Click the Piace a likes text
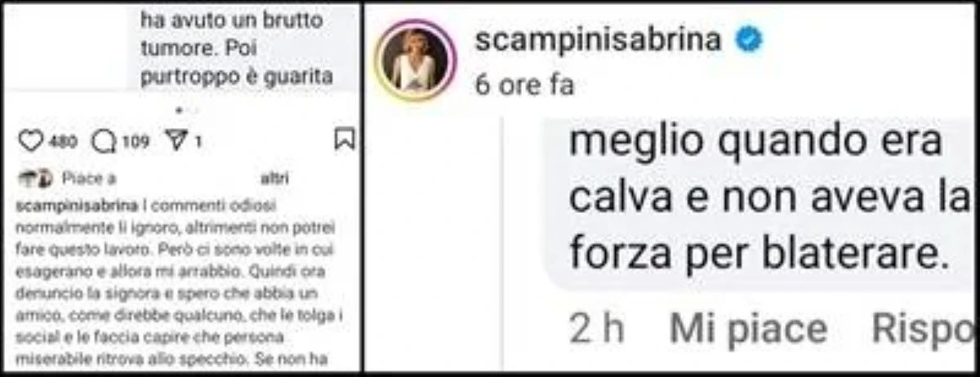This screenshot has width=980, height=377. click(90, 178)
